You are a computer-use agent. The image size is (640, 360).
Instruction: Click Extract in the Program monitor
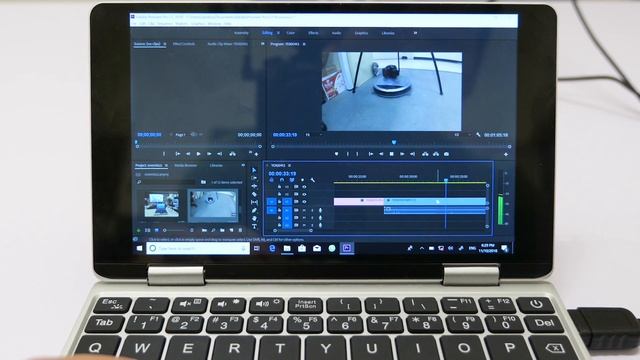[436, 154]
